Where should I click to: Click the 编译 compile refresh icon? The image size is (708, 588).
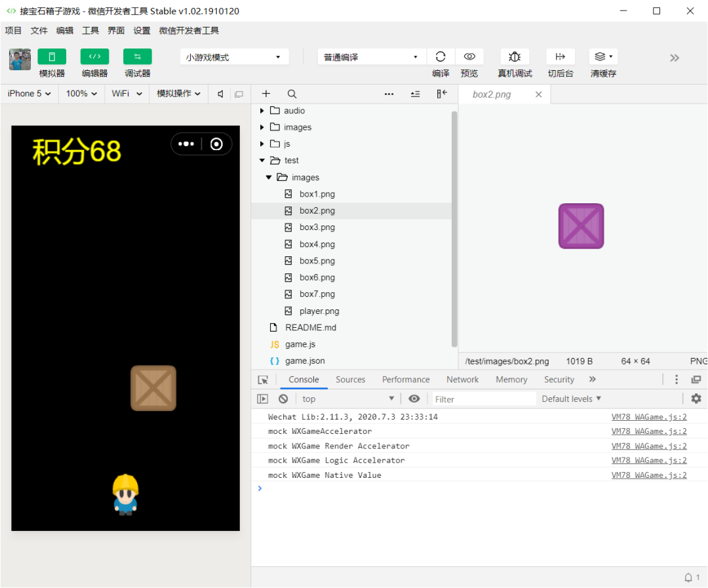point(441,56)
